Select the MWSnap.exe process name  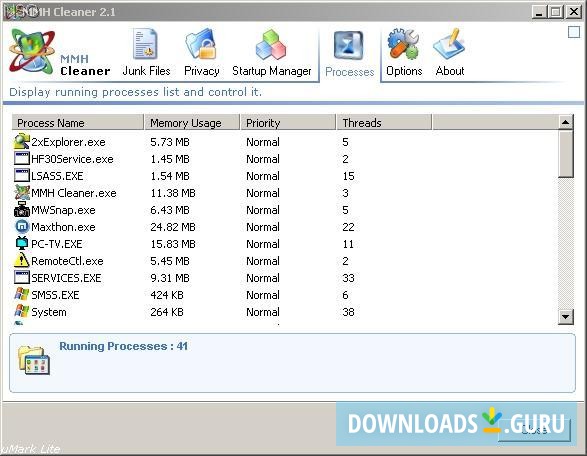(63, 210)
